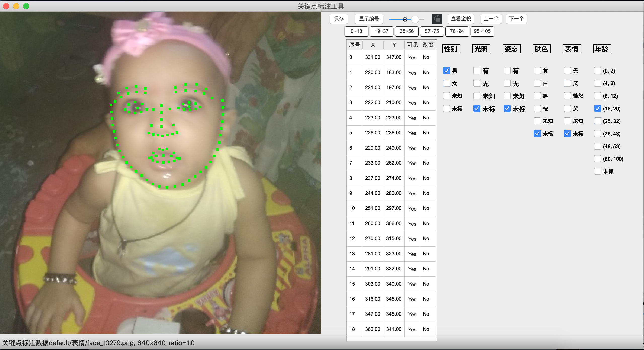
Task: Check 无 under 姿态 column
Action: coord(507,83)
